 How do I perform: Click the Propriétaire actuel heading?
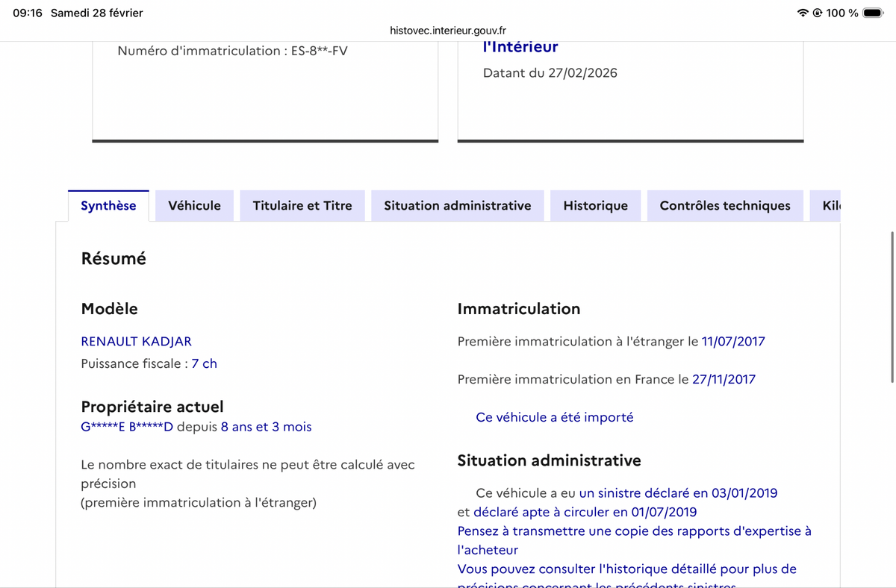pyautogui.click(x=152, y=407)
